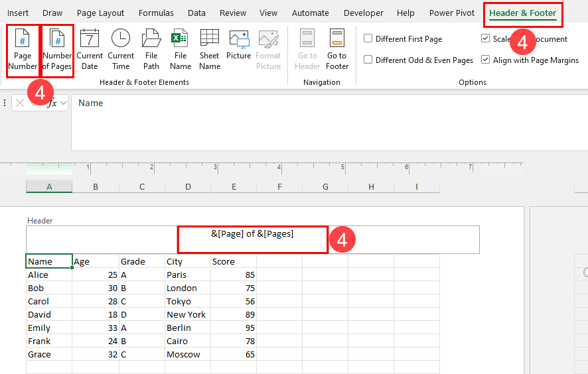Select the City header cell
This screenshot has width=588, height=374.
[x=188, y=261]
